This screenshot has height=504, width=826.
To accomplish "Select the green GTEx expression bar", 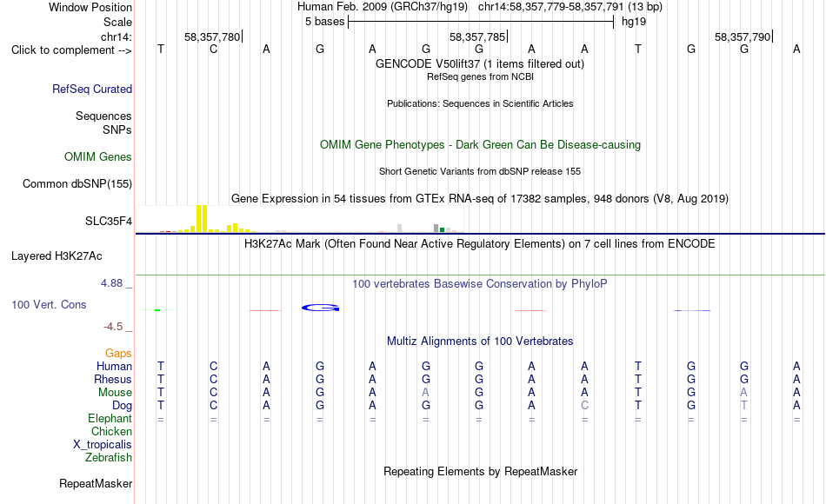I will pos(442,229).
